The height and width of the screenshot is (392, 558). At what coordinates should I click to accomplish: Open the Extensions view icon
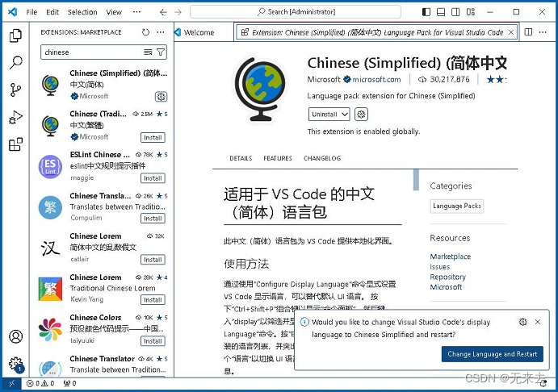click(x=15, y=144)
